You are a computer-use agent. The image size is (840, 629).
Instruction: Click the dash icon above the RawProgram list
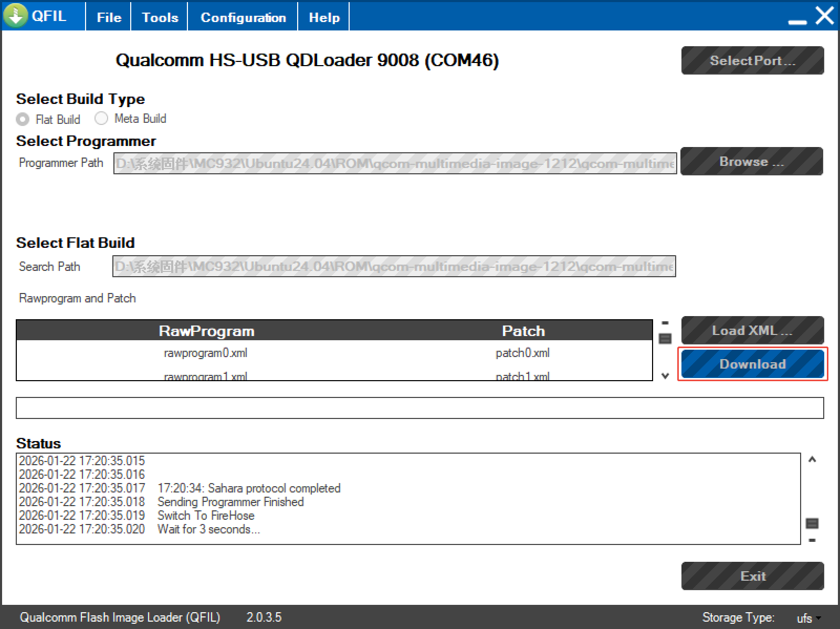pos(665,323)
